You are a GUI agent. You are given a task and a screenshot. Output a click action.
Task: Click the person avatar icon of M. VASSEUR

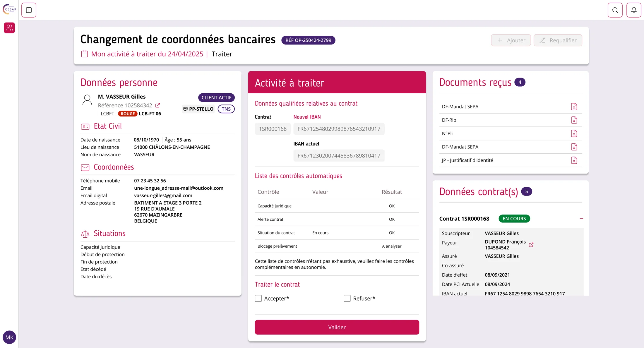[87, 100]
